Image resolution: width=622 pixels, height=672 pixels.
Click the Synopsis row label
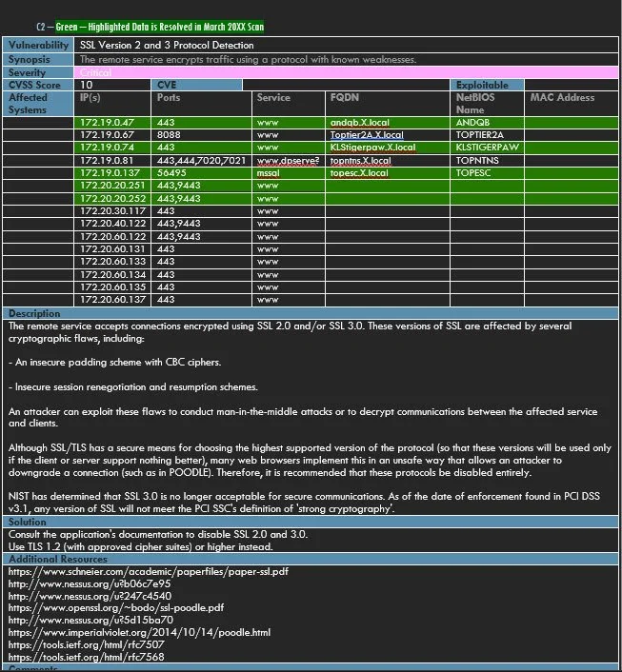coord(38,60)
